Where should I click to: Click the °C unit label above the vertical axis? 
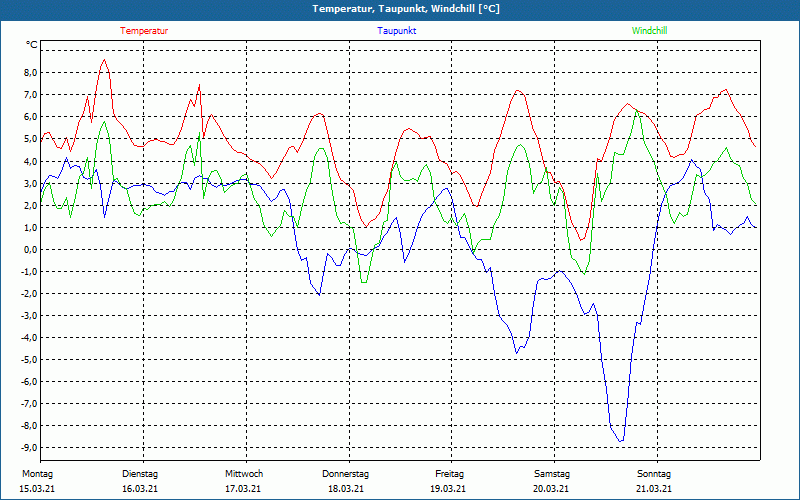[32, 45]
